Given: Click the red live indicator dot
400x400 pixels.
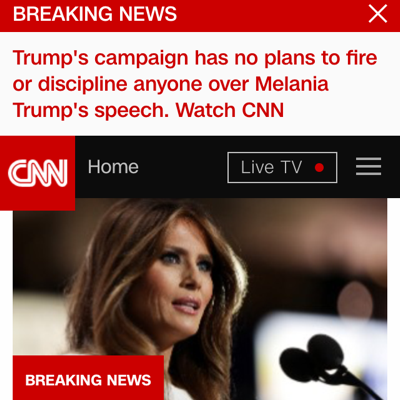Looking at the screenshot, I should coord(319,167).
